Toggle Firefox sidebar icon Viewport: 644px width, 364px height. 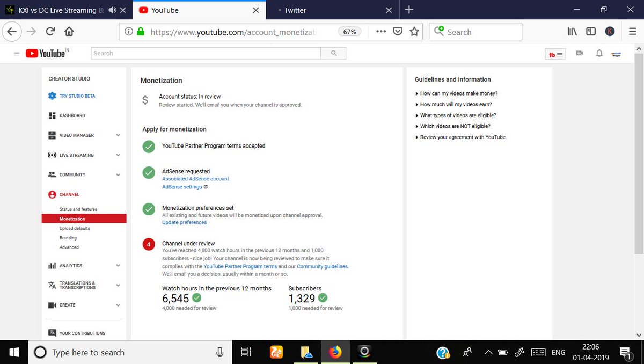[591, 32]
